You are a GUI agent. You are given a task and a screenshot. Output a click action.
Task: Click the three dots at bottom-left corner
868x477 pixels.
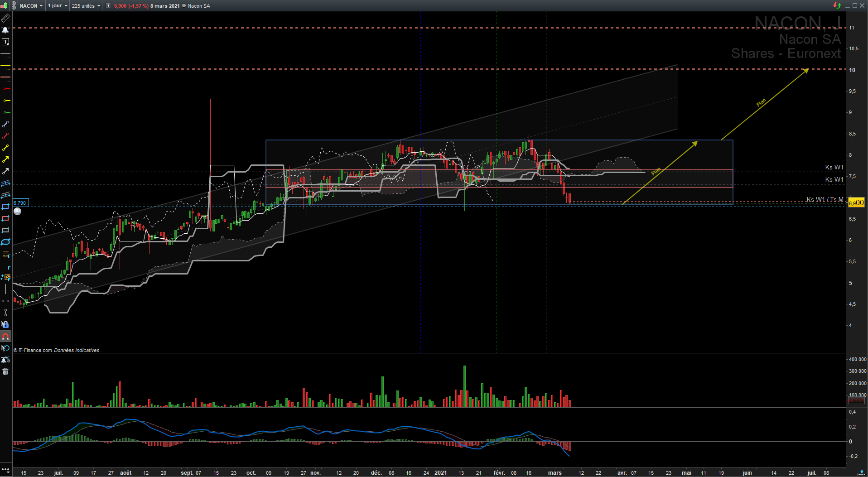point(5,469)
